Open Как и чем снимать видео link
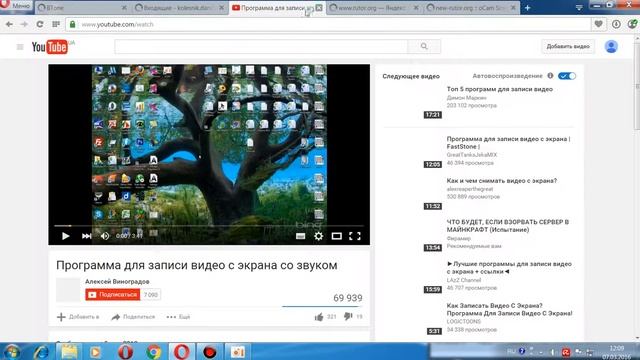Viewport: 640px width, 360px height. tap(502, 180)
